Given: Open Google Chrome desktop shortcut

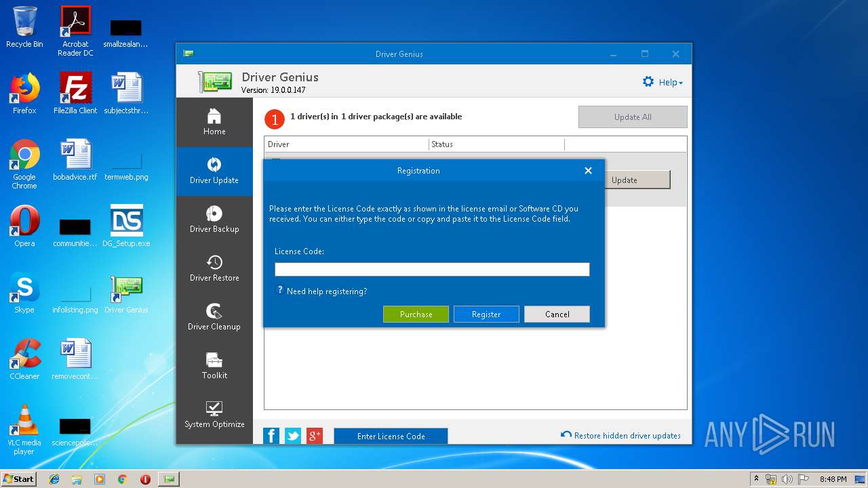Looking at the screenshot, I should (x=24, y=164).
